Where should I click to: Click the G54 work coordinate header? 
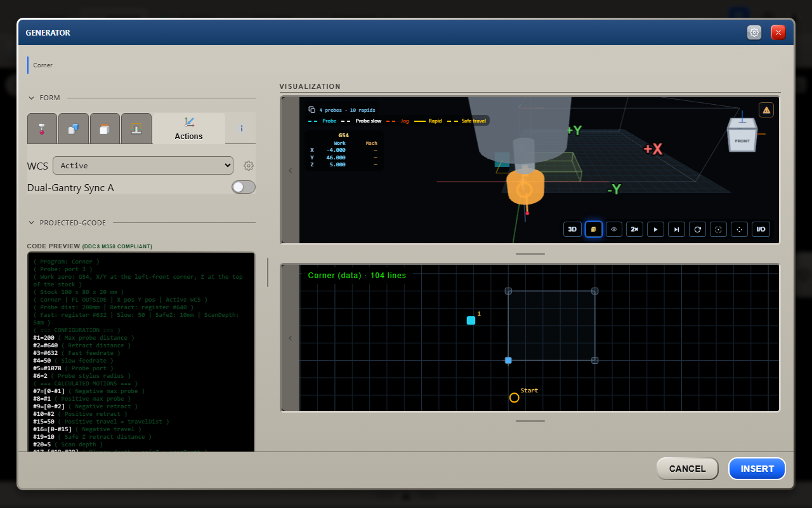(x=343, y=135)
